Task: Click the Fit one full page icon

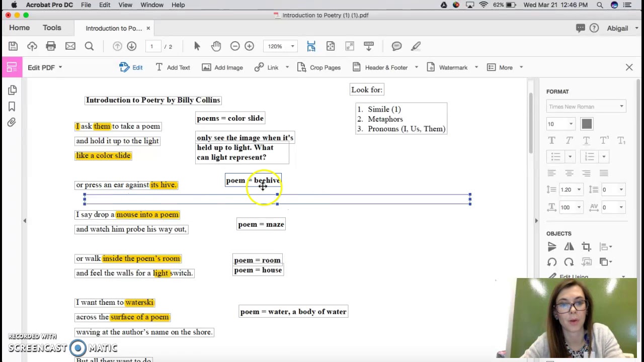Action: click(331, 46)
